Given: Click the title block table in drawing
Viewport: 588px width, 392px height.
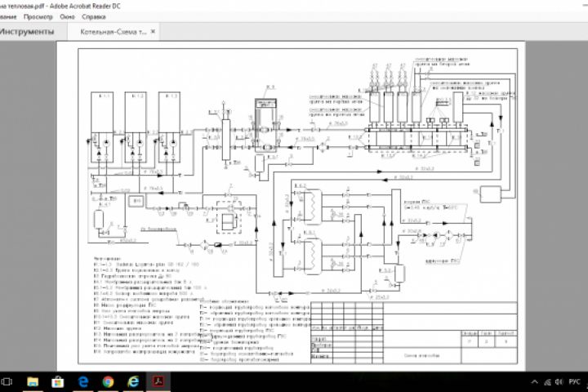Looking at the screenshot, I should [x=414, y=332].
